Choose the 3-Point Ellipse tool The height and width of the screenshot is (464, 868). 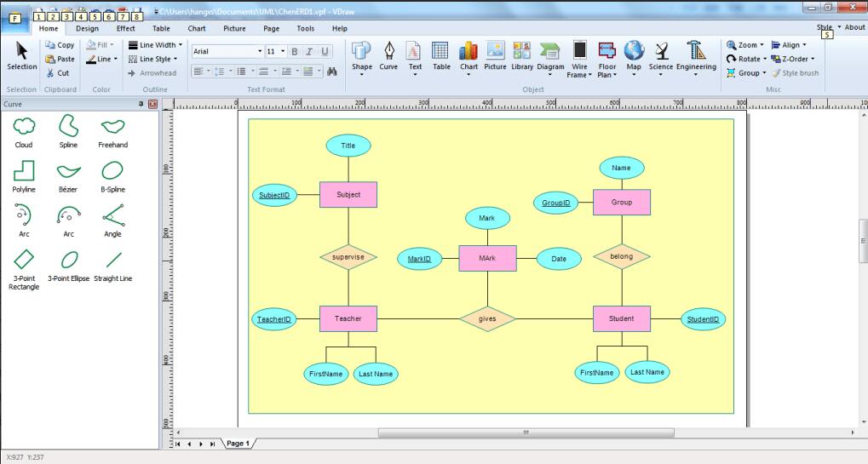68,259
